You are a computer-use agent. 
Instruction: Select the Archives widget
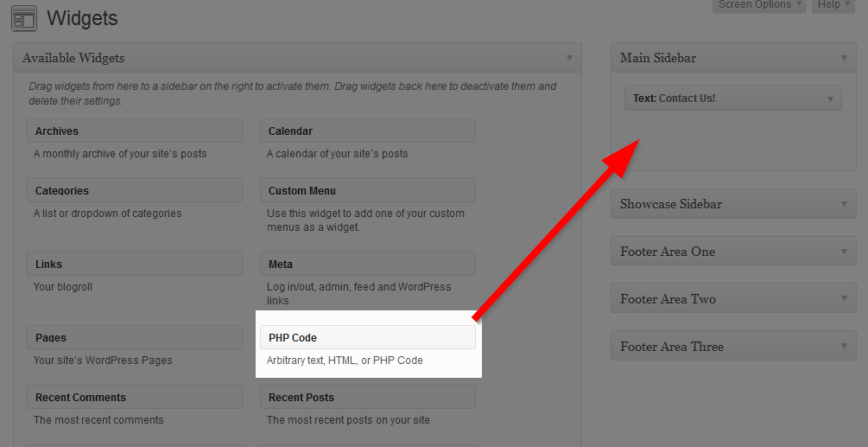coord(135,131)
